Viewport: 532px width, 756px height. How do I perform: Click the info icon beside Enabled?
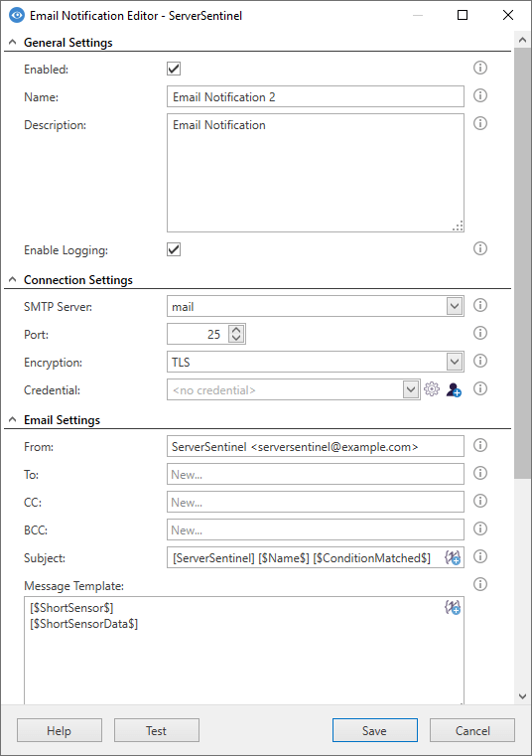[480, 68]
